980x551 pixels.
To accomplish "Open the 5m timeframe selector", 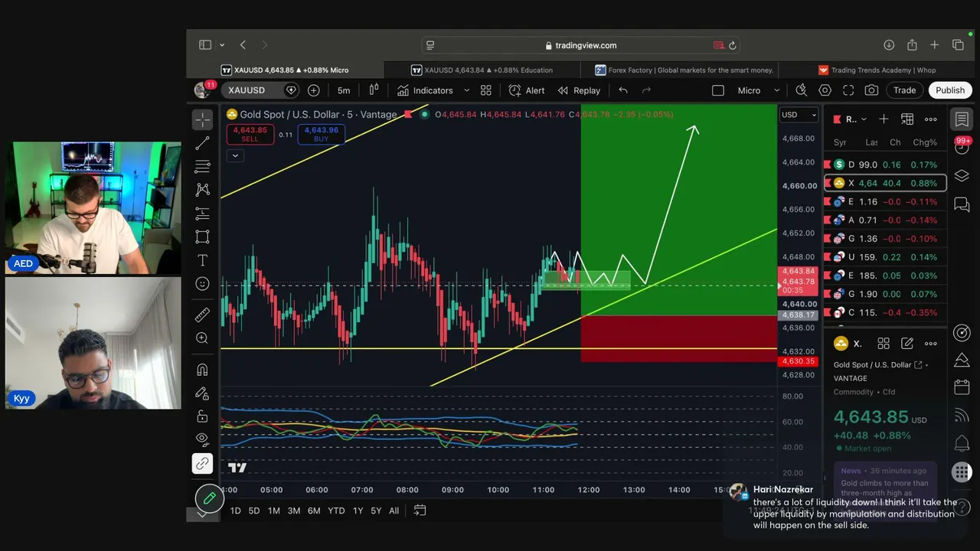I will (344, 90).
